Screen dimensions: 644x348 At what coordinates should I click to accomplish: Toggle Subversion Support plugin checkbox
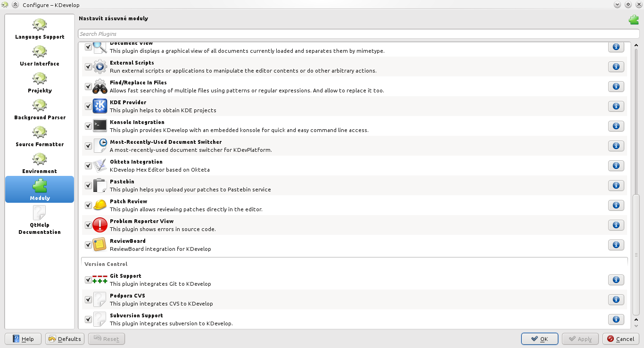tap(88, 319)
